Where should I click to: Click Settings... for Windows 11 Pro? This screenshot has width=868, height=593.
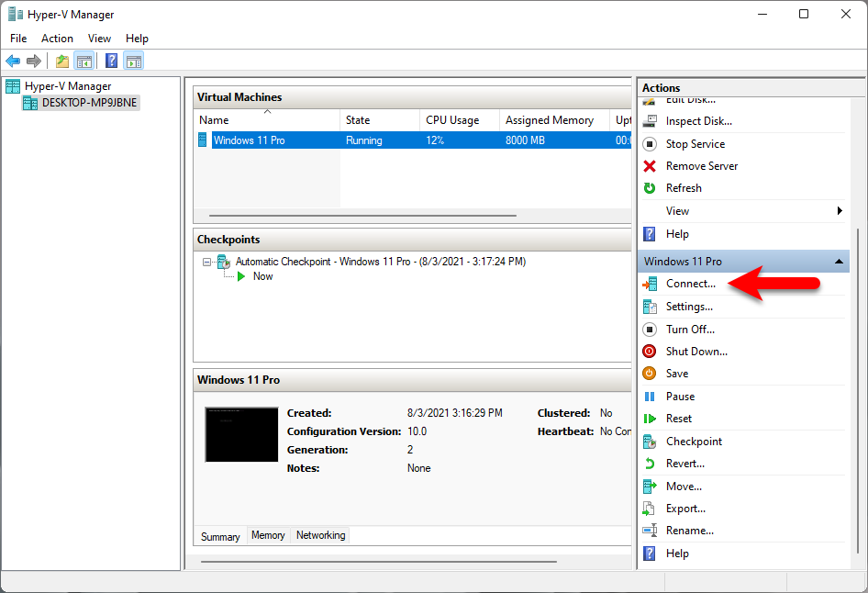(689, 307)
